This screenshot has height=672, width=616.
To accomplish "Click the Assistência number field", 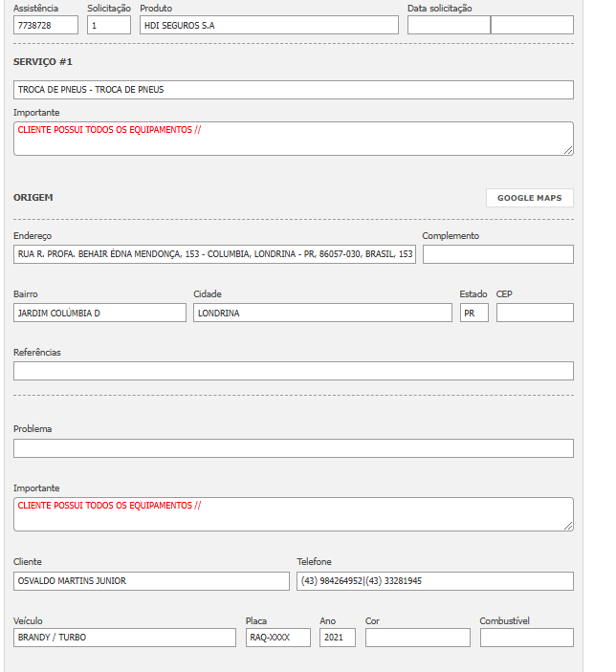I will [x=46, y=25].
